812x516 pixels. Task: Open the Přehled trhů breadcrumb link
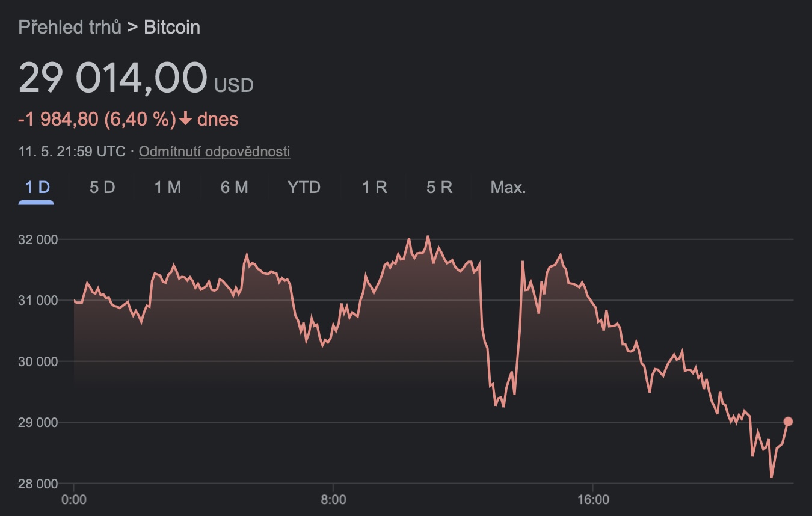tap(70, 27)
